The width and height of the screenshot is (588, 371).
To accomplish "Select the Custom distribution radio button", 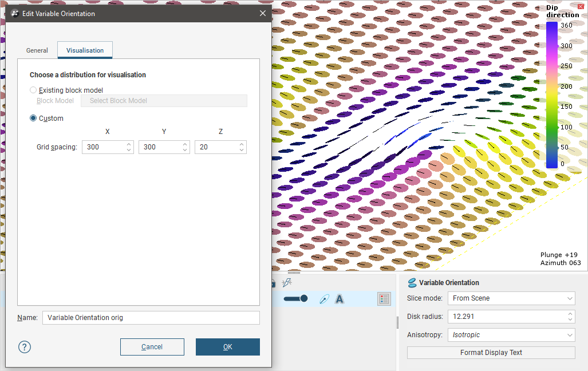I will pos(33,119).
